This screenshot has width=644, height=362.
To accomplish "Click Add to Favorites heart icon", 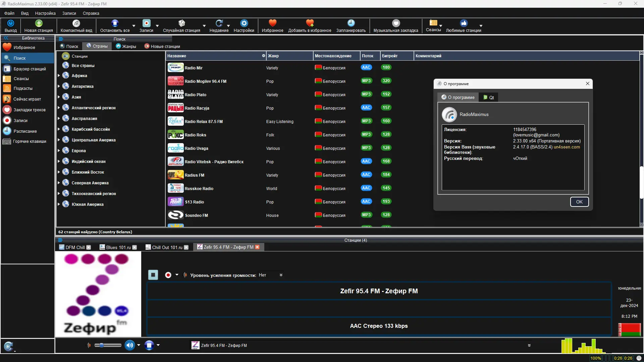I will [310, 23].
